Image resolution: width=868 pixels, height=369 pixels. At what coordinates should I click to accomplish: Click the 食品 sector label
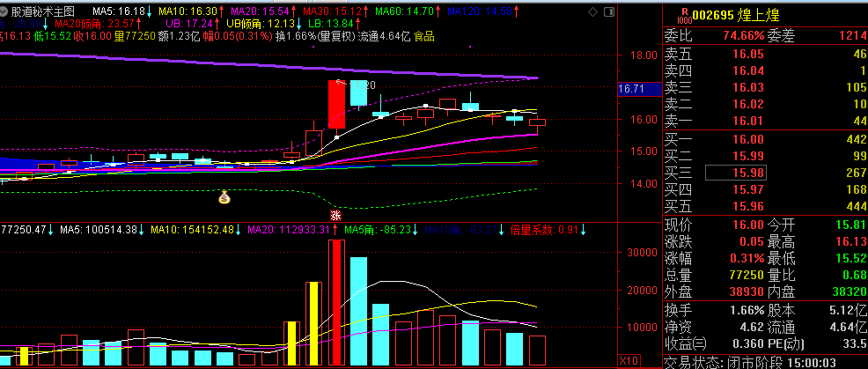(x=424, y=37)
